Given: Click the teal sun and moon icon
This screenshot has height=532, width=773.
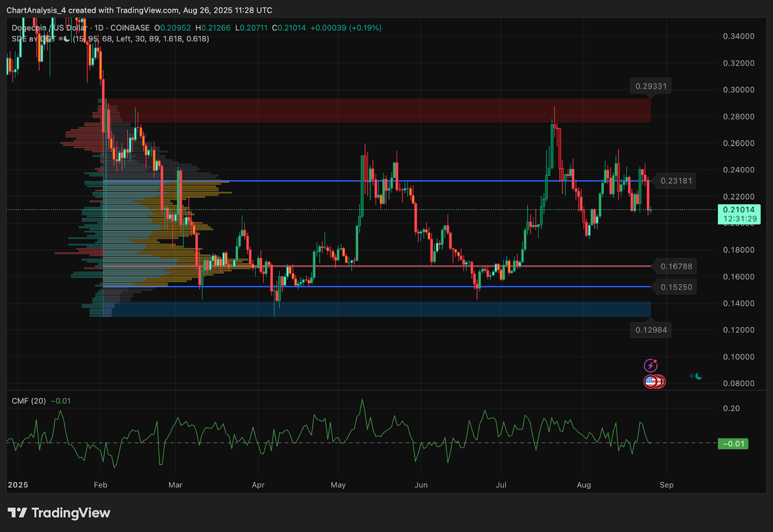Looking at the screenshot, I should pos(696,376).
